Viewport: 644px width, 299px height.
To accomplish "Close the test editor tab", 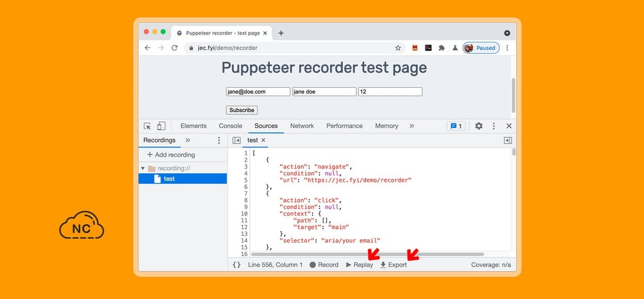I will pos(263,140).
